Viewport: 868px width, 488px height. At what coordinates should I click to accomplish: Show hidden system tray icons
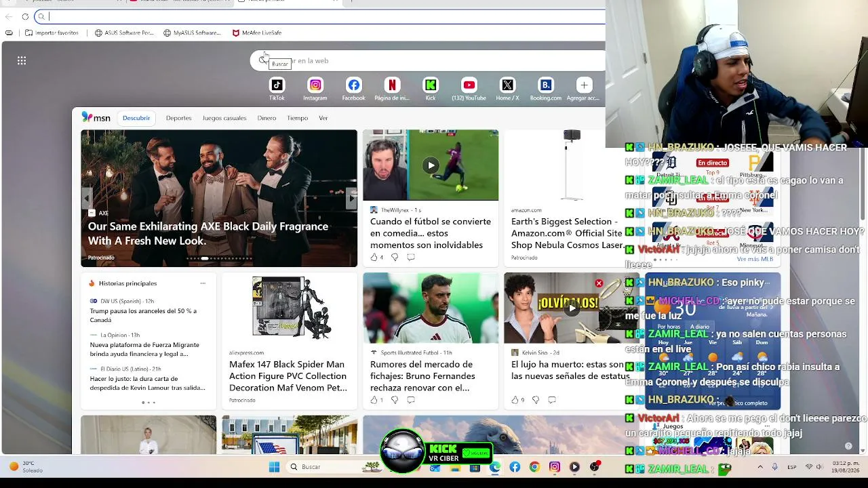click(x=759, y=467)
